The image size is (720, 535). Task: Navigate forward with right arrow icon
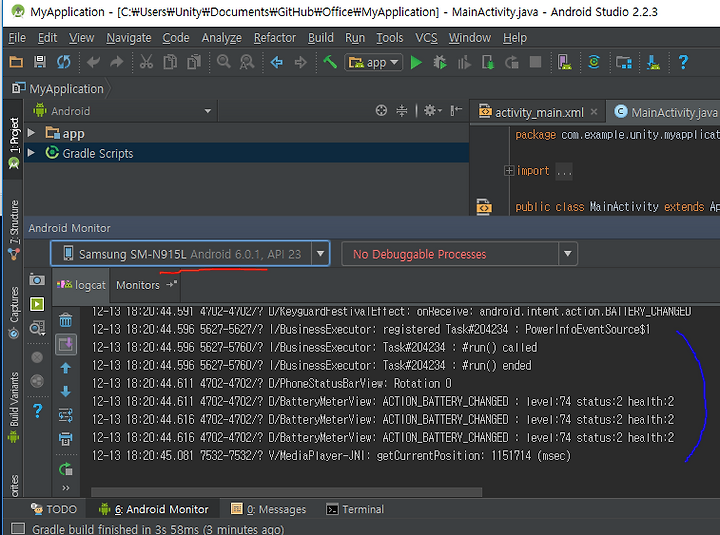(x=300, y=62)
